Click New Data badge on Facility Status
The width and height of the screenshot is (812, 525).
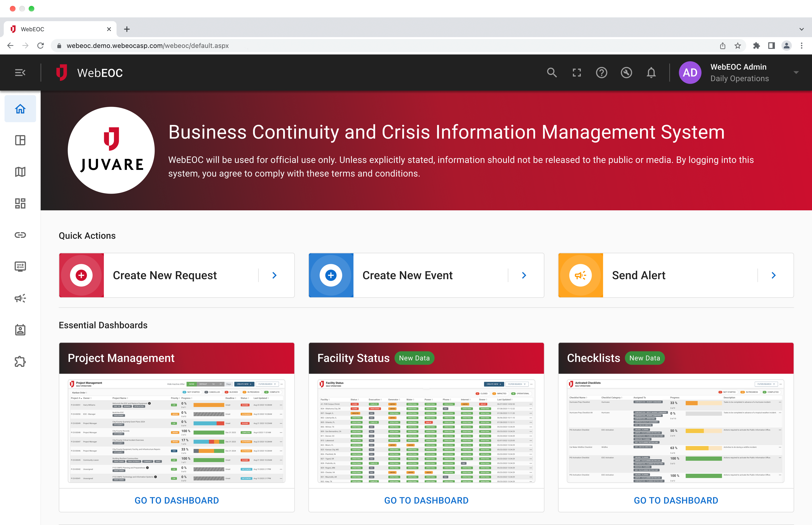414,358
